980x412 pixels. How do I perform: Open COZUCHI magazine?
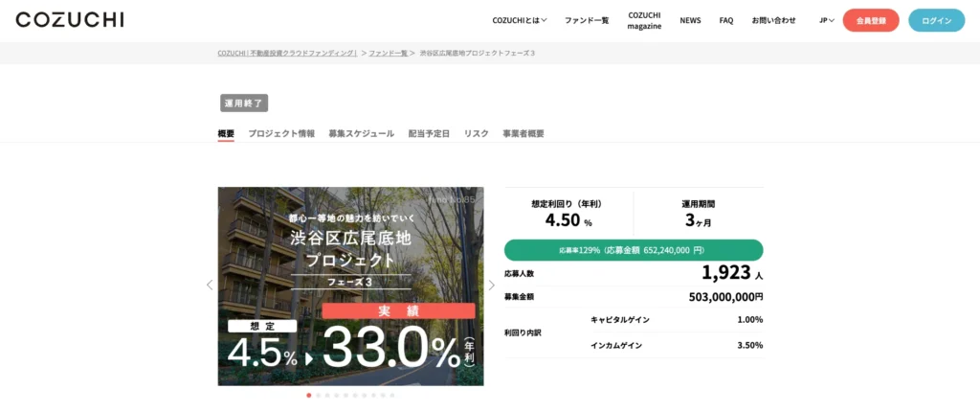pos(644,21)
